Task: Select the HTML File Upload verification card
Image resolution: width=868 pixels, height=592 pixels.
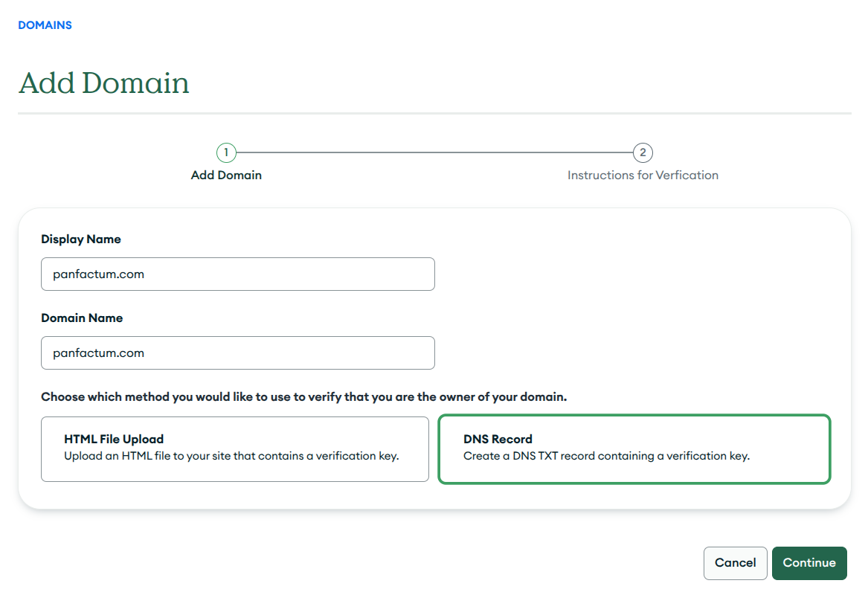Action: tap(235, 450)
